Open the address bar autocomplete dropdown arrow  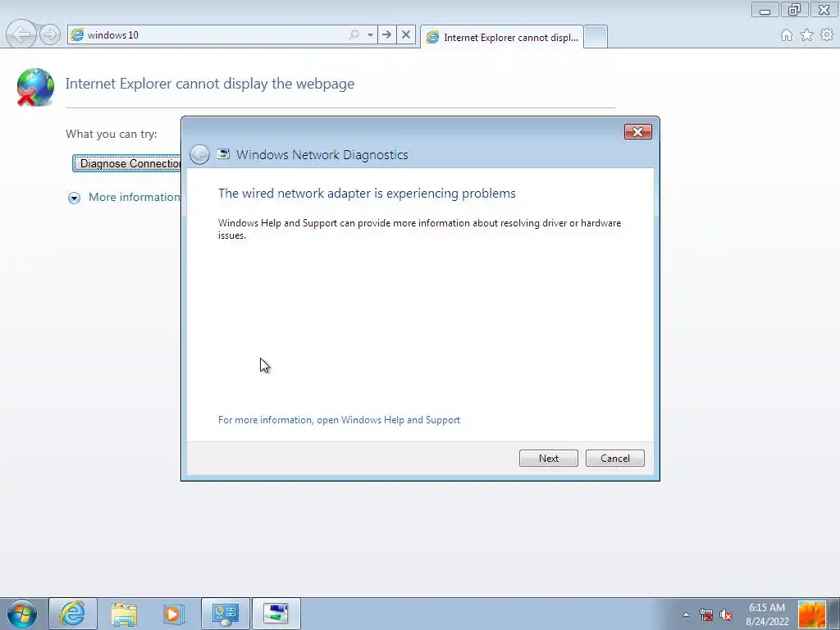(370, 34)
